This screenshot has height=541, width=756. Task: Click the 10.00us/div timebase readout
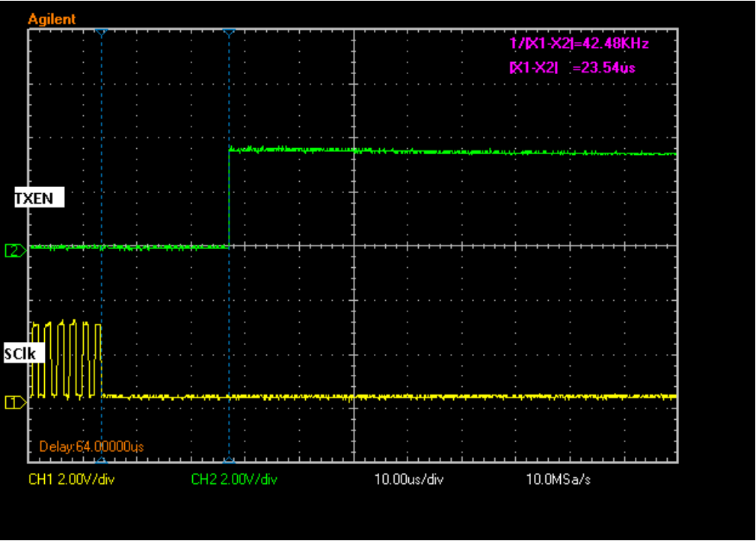(409, 480)
